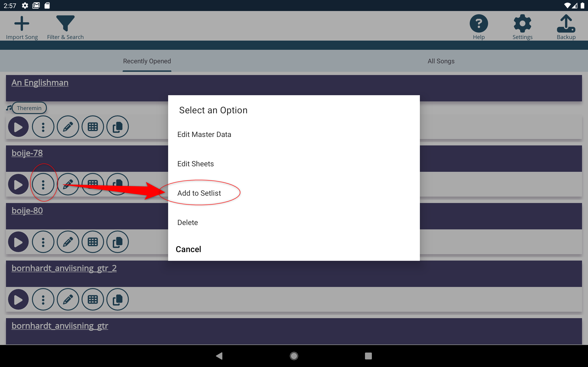Open the three-dot options menu for boije-80

pyautogui.click(x=43, y=242)
